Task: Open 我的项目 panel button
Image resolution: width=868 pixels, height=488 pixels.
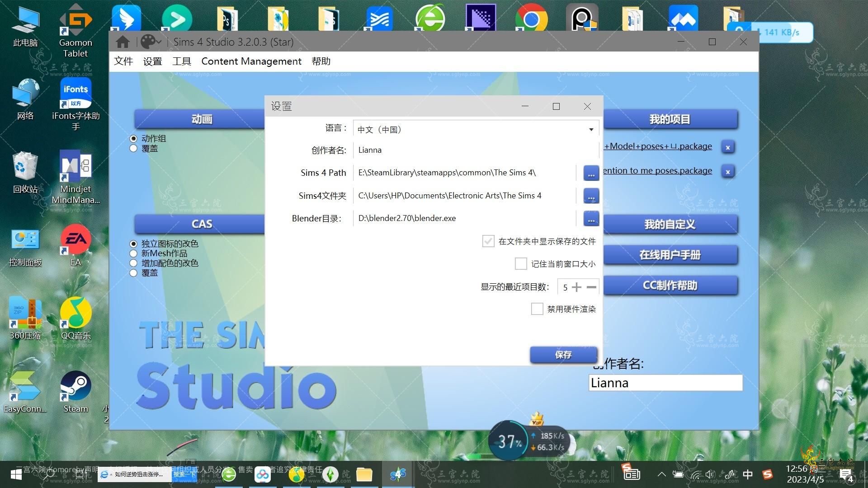Action: click(x=670, y=119)
